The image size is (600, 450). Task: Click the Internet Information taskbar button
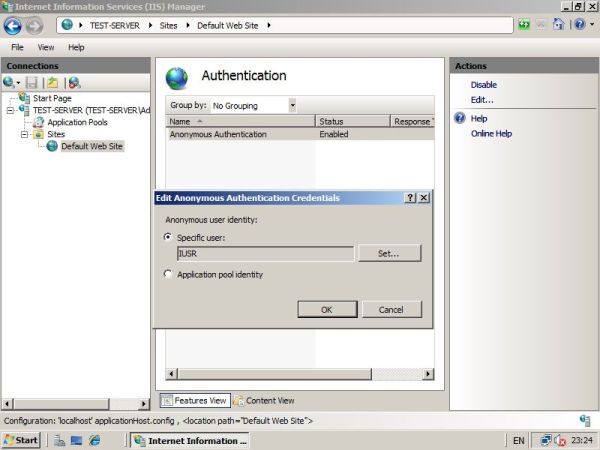click(x=190, y=440)
